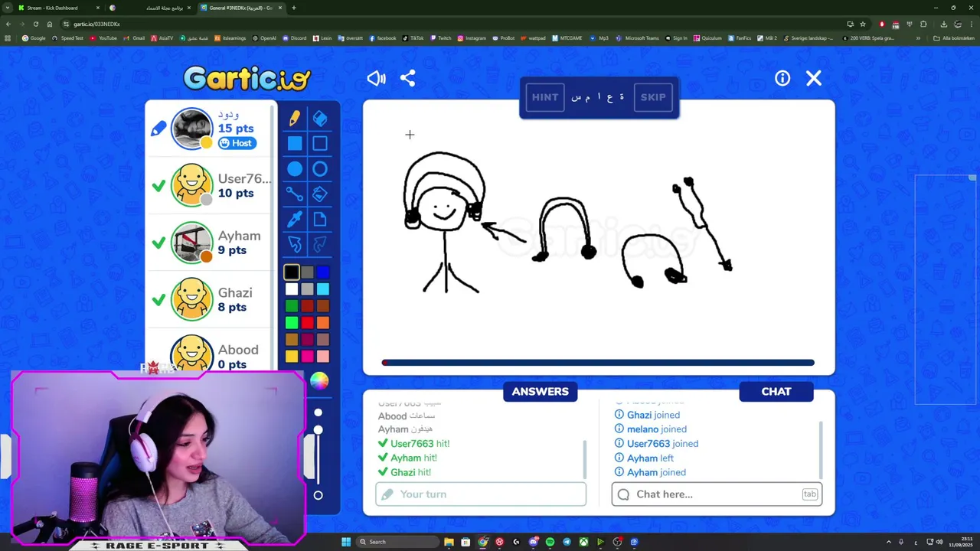Bookmark this page with star icon
980x551 pixels.
863,24
